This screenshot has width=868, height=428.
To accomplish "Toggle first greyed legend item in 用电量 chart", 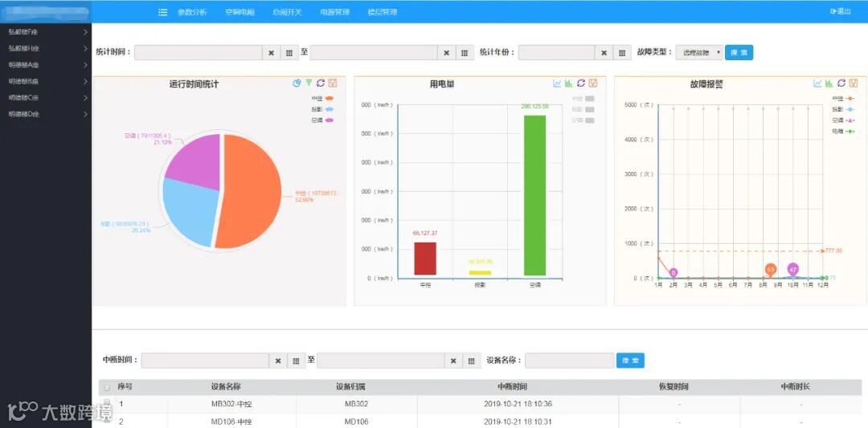I will [x=583, y=99].
